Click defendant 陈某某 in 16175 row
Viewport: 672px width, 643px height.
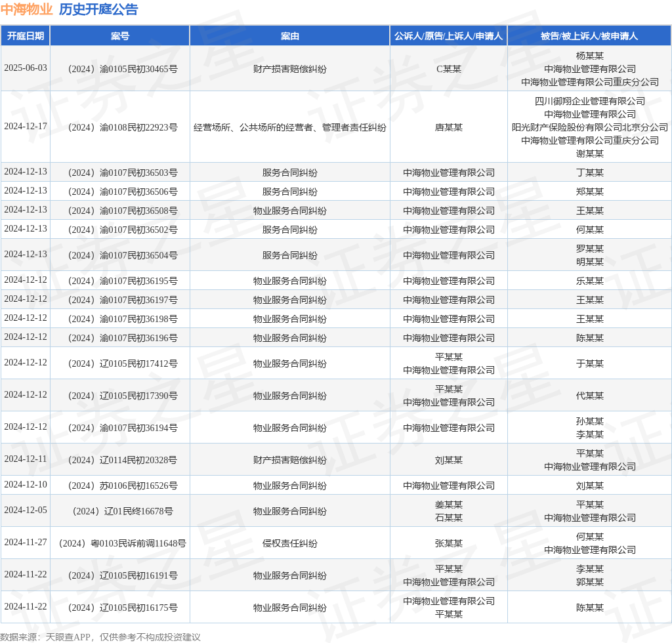(590, 608)
